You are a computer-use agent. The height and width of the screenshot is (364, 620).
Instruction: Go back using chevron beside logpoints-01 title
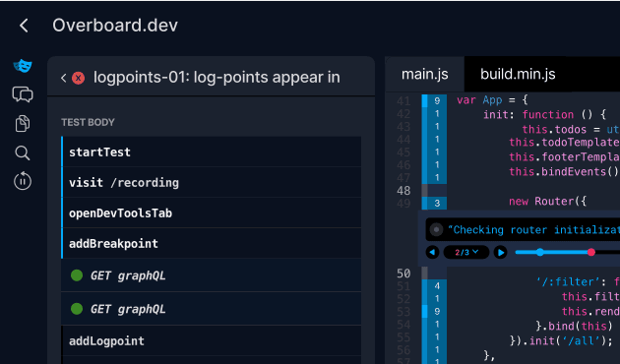64,78
